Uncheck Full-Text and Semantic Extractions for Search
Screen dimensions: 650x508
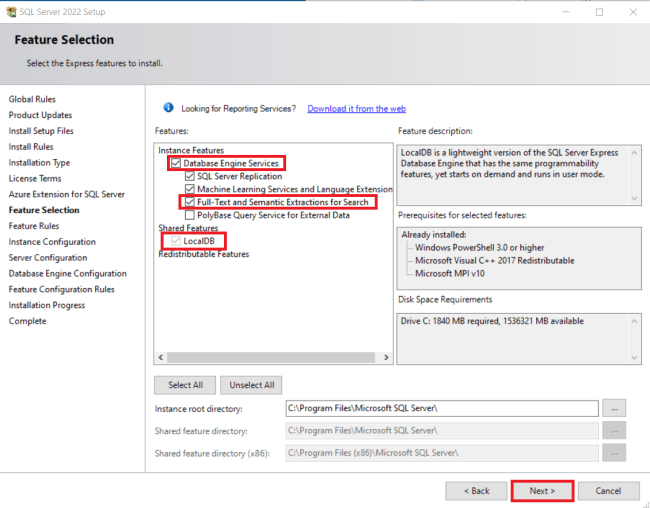(x=189, y=202)
